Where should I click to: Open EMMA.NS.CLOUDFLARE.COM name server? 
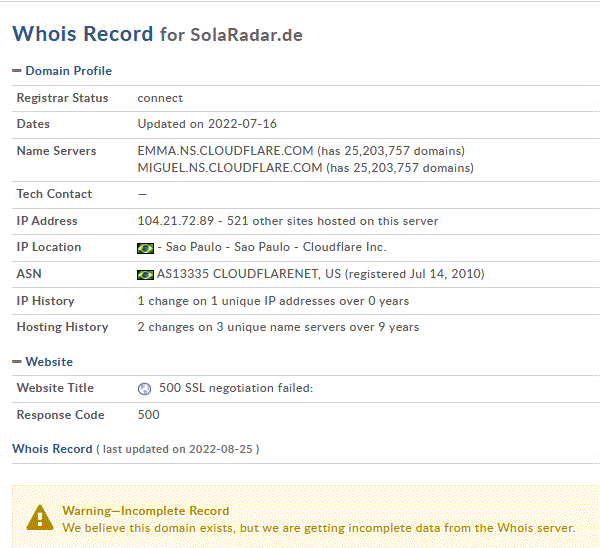225,151
